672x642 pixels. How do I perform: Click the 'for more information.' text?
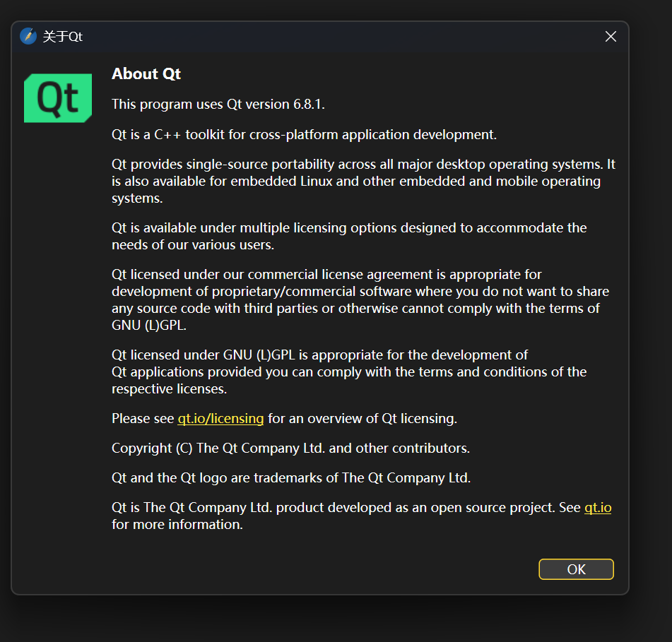coord(177,525)
